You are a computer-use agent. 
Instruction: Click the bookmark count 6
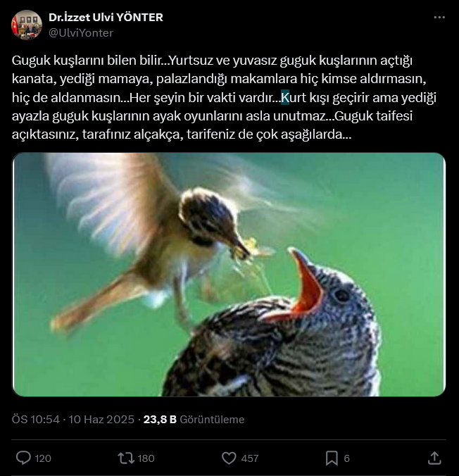click(346, 458)
